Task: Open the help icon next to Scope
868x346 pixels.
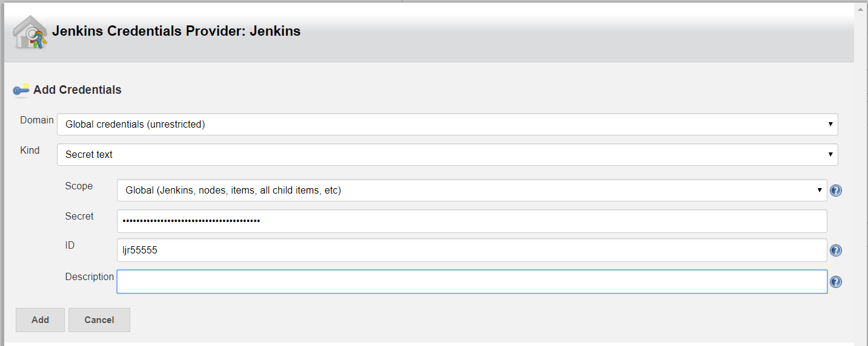Action: click(x=836, y=191)
